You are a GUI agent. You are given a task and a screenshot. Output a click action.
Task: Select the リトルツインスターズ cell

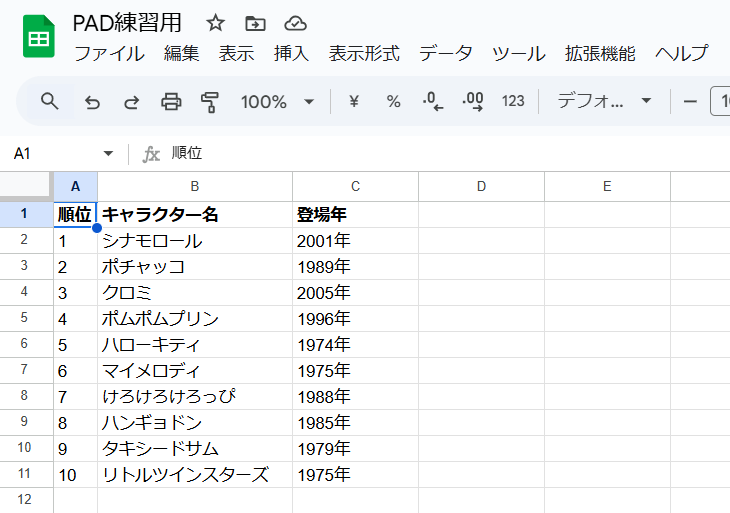coord(195,475)
